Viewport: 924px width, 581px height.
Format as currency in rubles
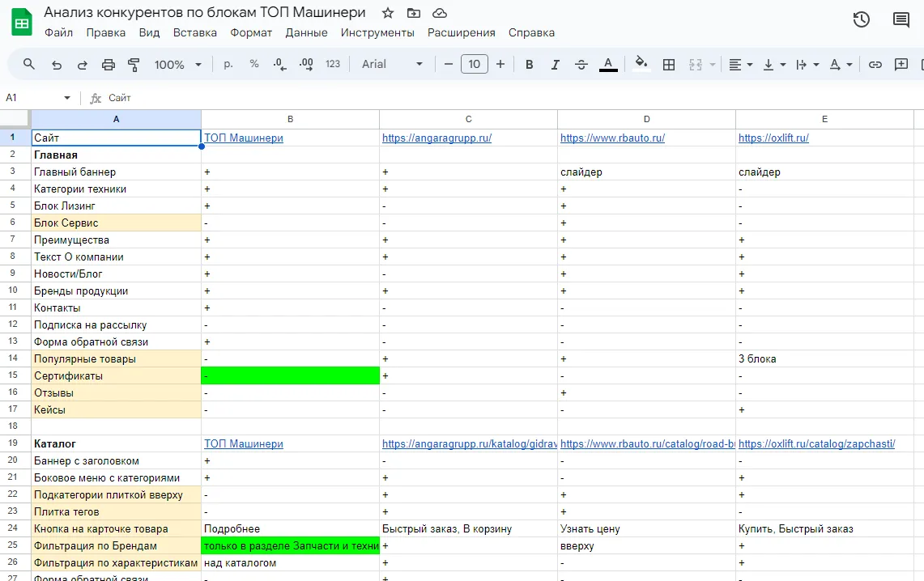click(228, 64)
